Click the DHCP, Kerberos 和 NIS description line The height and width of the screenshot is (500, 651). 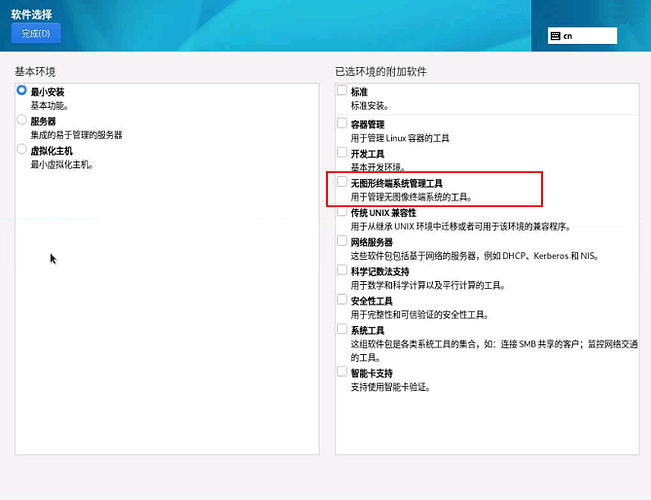point(474,256)
